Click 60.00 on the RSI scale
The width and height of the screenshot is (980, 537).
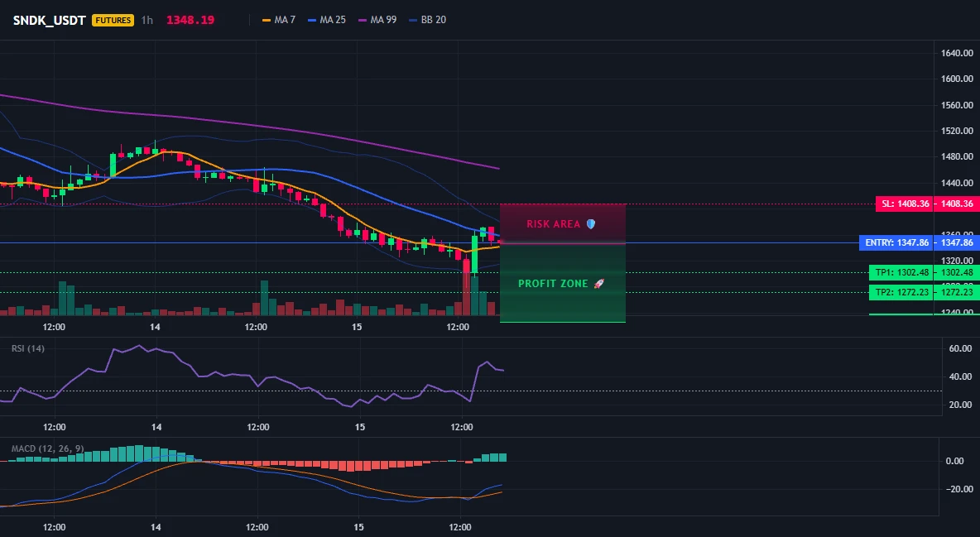coord(961,348)
